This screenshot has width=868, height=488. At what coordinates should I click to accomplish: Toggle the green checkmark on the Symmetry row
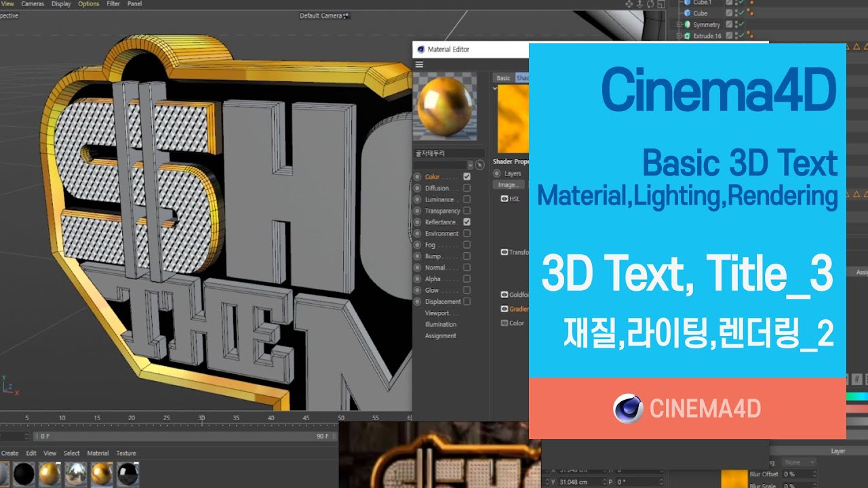click(x=741, y=24)
